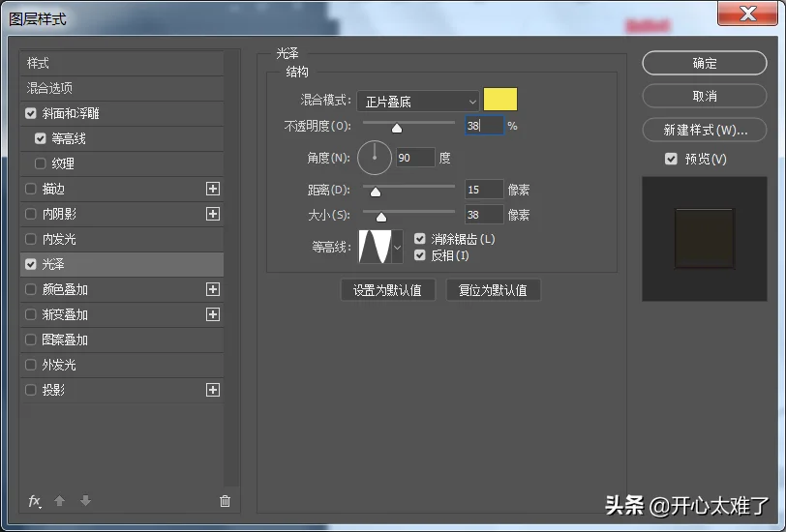Viewport: 786px width, 532px height.
Task: Add another 投影 drop shadow via plus icon
Action: click(x=213, y=390)
